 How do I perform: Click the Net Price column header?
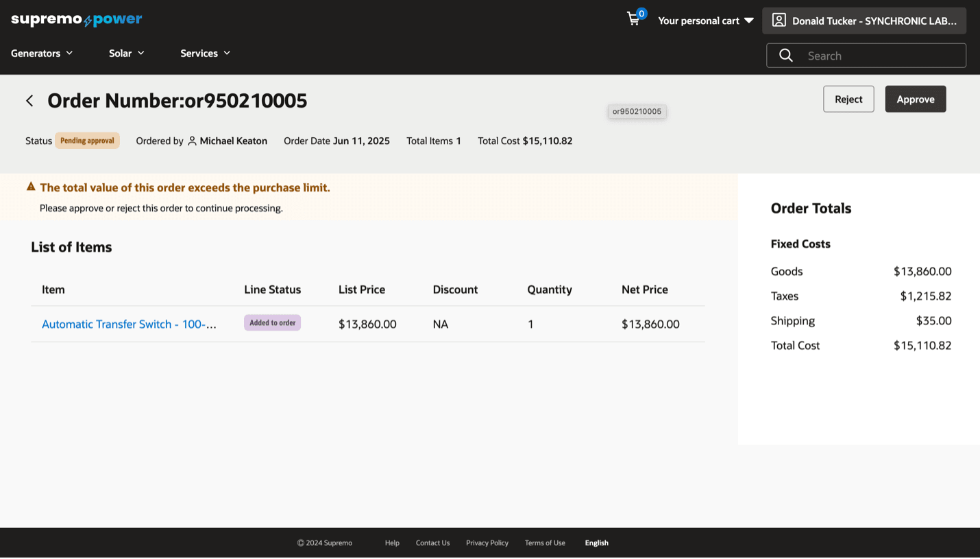[x=645, y=289]
